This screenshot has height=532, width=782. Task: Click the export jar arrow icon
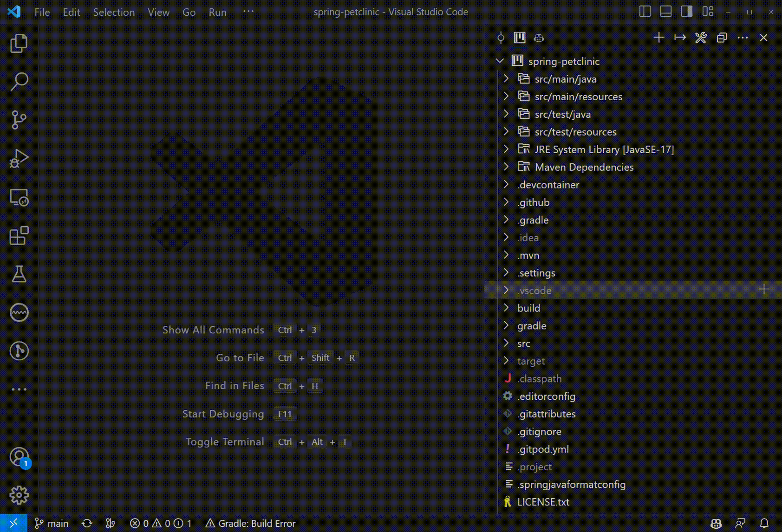680,38
